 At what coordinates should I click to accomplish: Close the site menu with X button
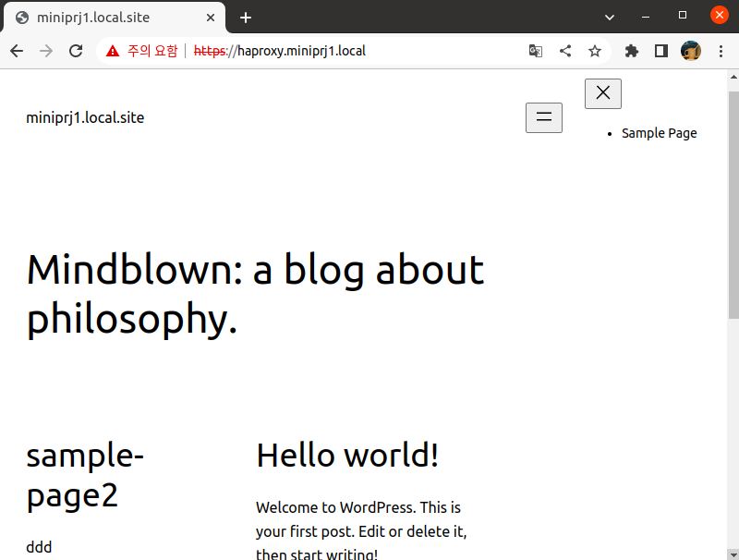(603, 93)
